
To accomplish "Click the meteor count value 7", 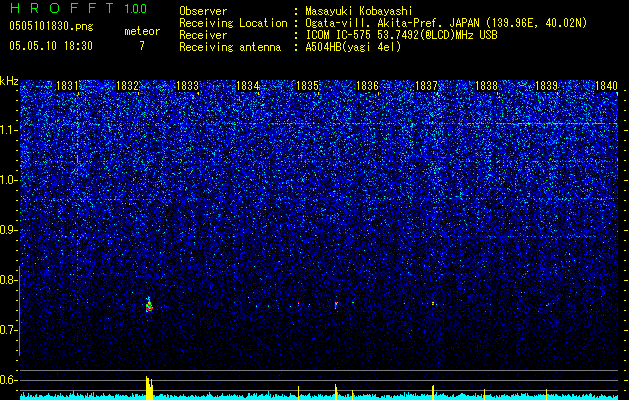I will 142,46.
